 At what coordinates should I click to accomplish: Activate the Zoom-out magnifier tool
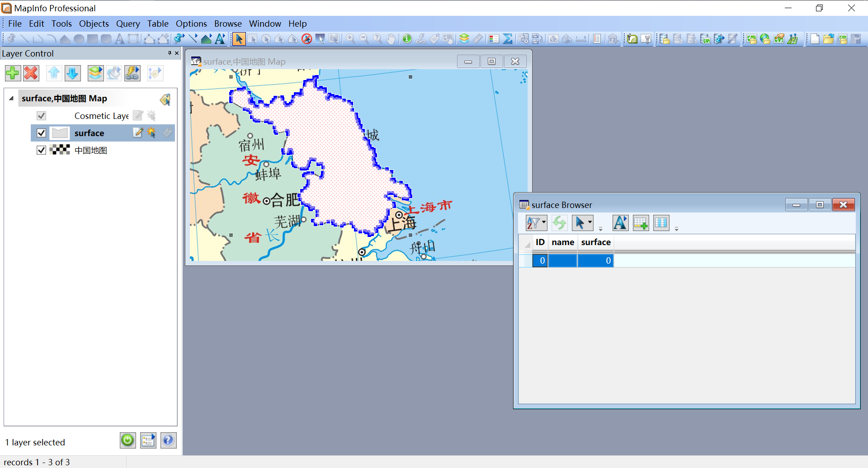(x=364, y=39)
